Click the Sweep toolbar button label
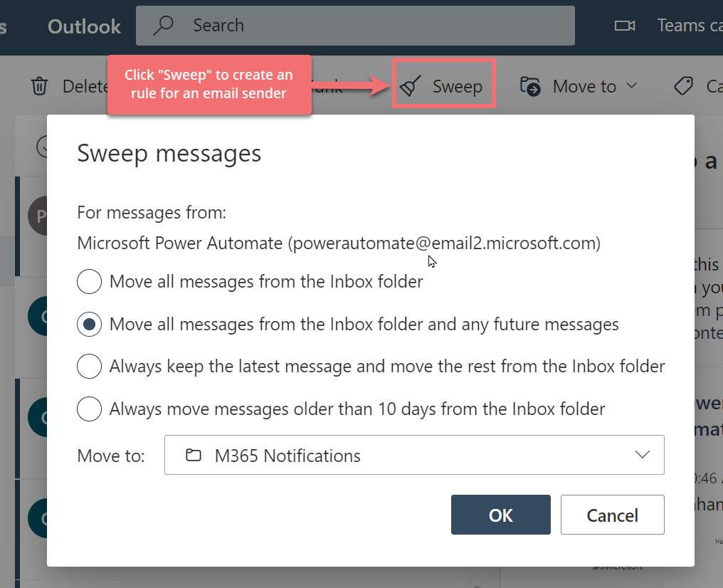Viewport: 723px width, 588px height. point(457,86)
